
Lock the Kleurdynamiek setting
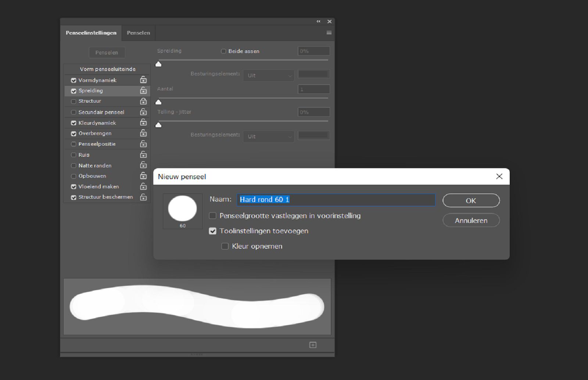pyautogui.click(x=143, y=122)
